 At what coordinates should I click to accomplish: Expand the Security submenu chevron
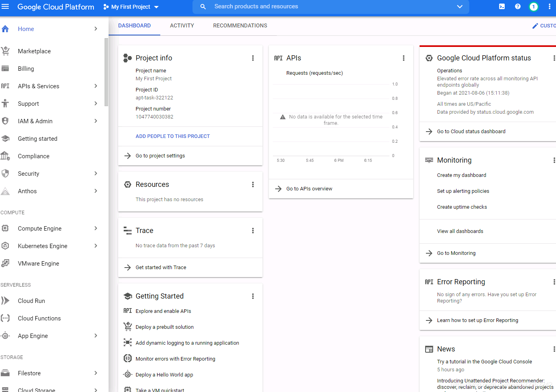tap(96, 173)
